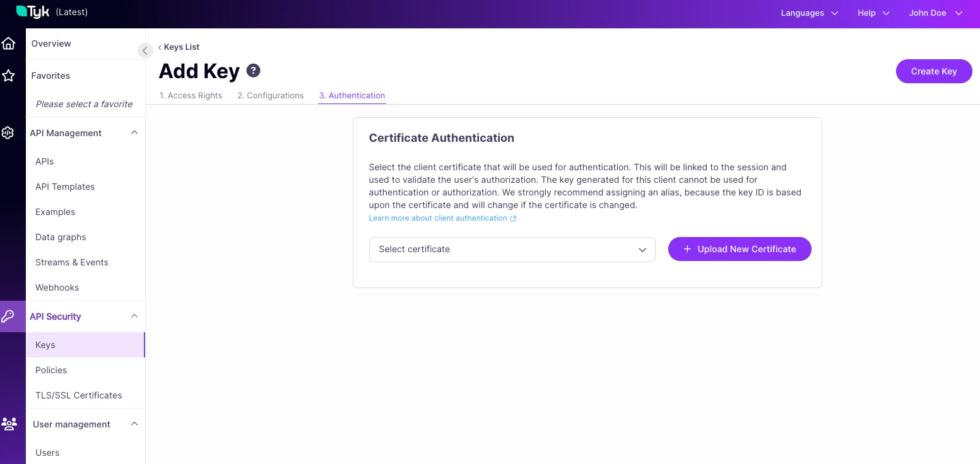The width and height of the screenshot is (980, 464).
Task: Open User management via the people icon
Action: click(x=9, y=424)
